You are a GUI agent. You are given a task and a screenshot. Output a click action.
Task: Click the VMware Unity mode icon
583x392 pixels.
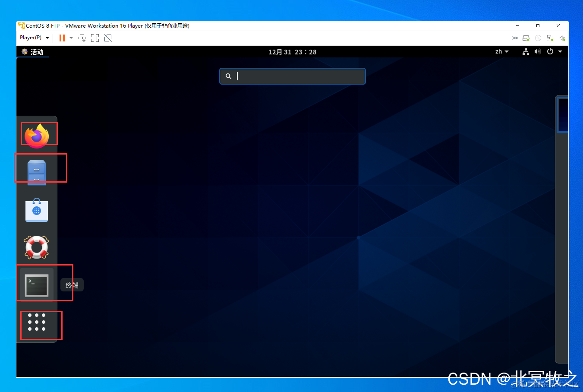(x=108, y=38)
